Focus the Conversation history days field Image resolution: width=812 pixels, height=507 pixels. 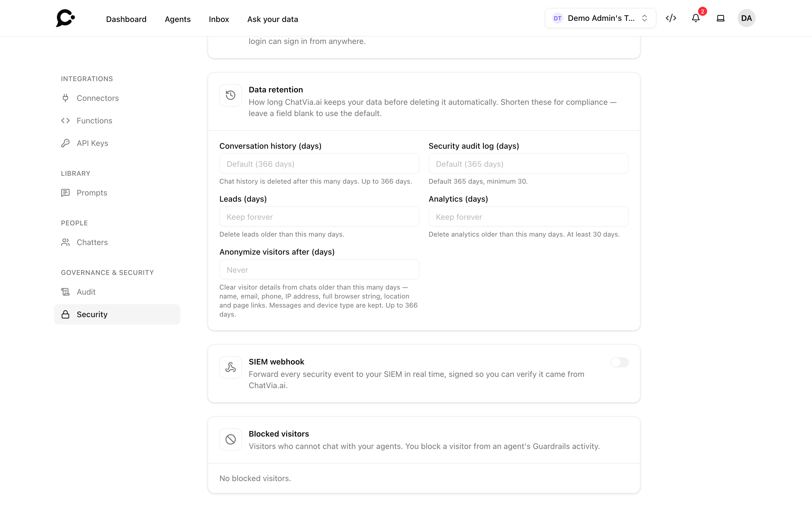coord(319,164)
